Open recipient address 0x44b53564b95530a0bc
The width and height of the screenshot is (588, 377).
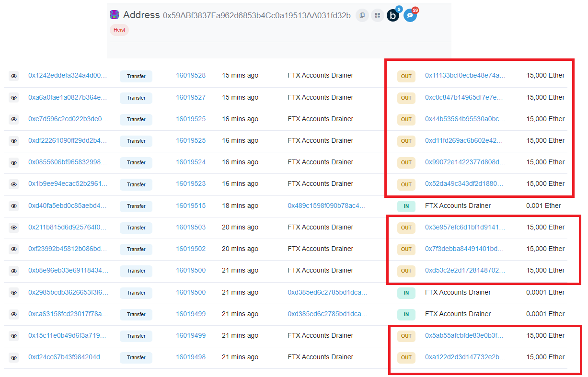click(465, 119)
